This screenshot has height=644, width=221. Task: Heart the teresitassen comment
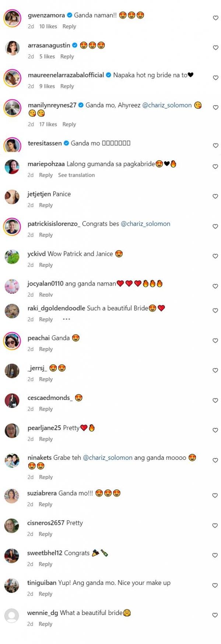click(x=215, y=146)
